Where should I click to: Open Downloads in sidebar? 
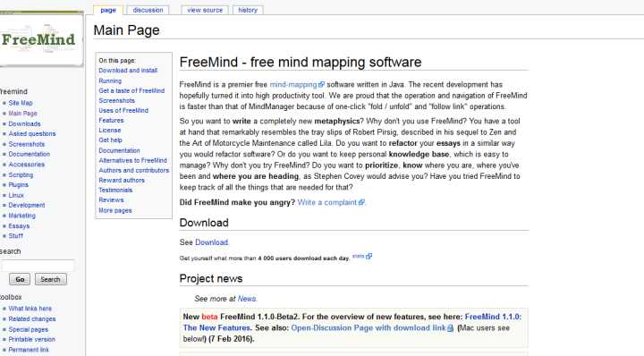pyautogui.click(x=25, y=123)
